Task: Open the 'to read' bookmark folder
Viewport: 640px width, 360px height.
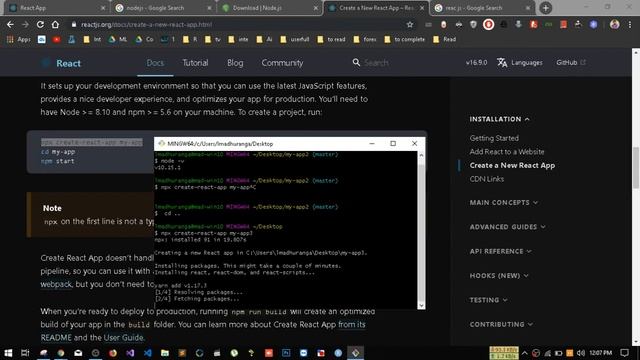Action: coord(331,40)
